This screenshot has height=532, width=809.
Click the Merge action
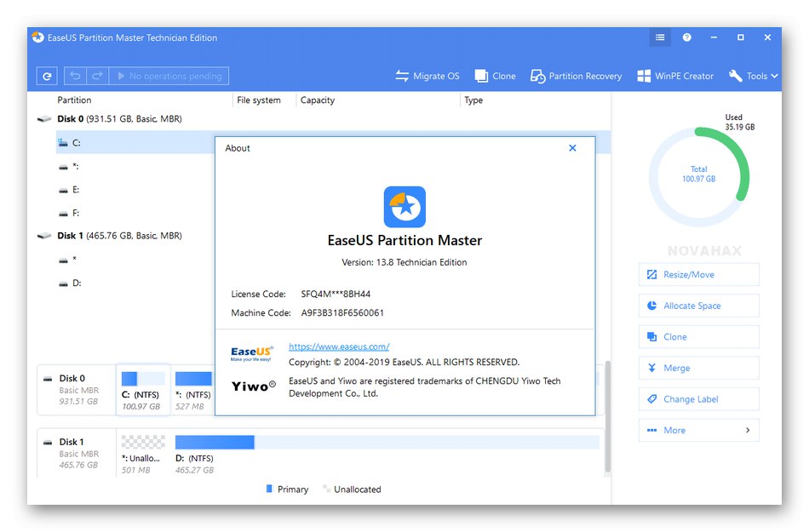698,368
